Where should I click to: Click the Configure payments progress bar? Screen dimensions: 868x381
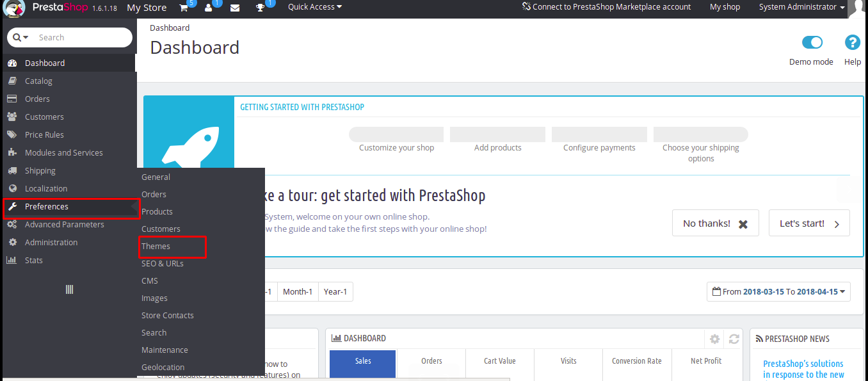pyautogui.click(x=599, y=134)
